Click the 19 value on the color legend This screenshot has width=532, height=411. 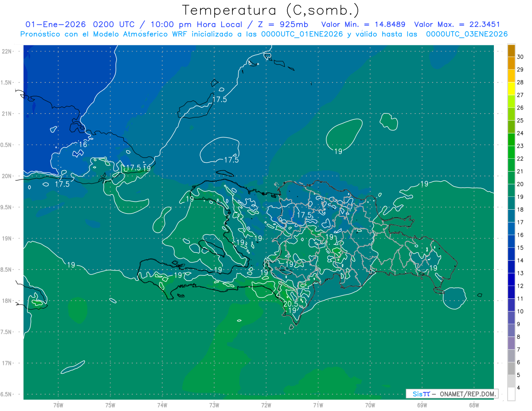[520, 197]
